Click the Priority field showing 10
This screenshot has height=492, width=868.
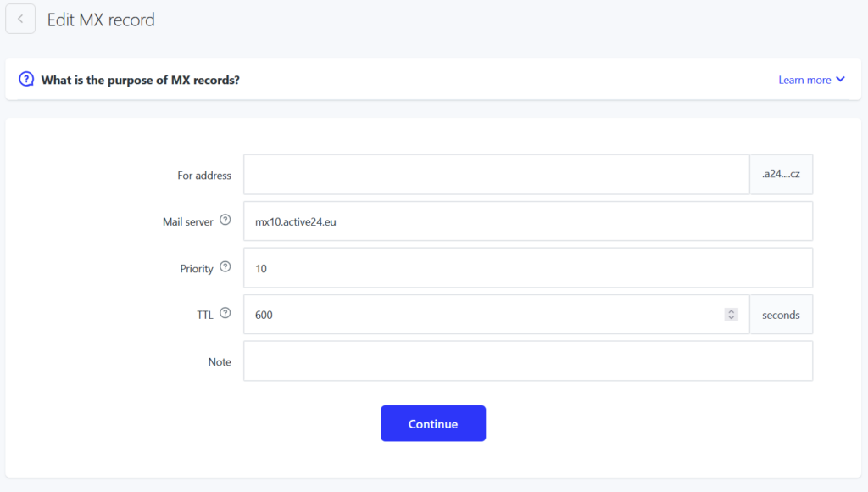click(528, 268)
